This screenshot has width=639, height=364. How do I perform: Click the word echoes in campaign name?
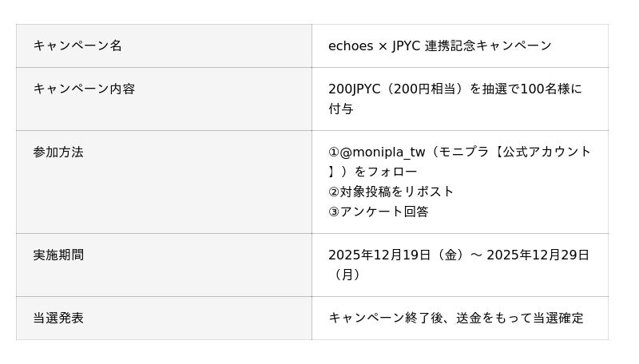tap(351, 45)
